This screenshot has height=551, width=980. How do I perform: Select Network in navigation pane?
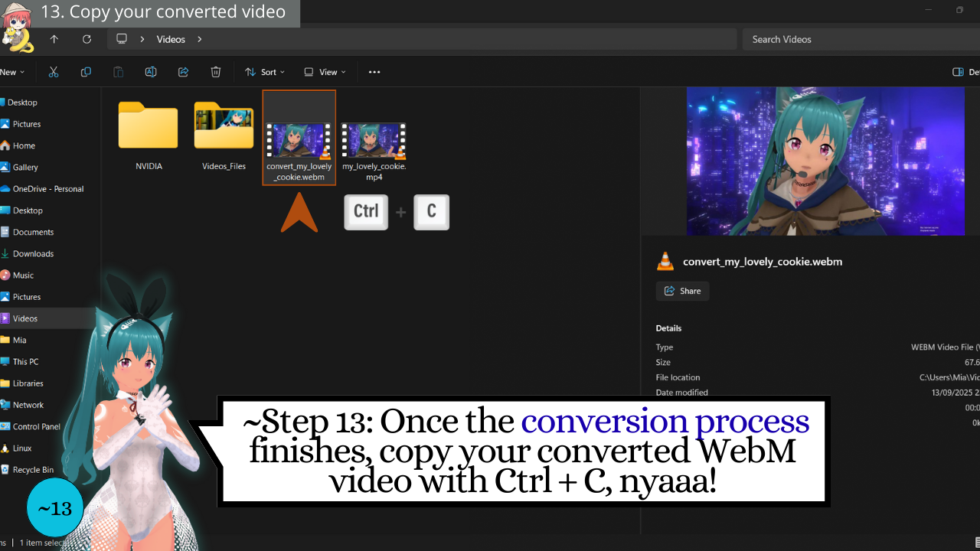point(28,405)
